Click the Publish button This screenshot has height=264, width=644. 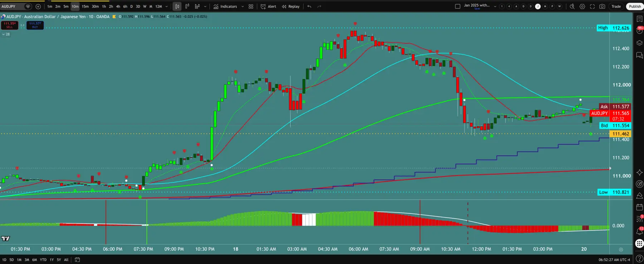(635, 6)
